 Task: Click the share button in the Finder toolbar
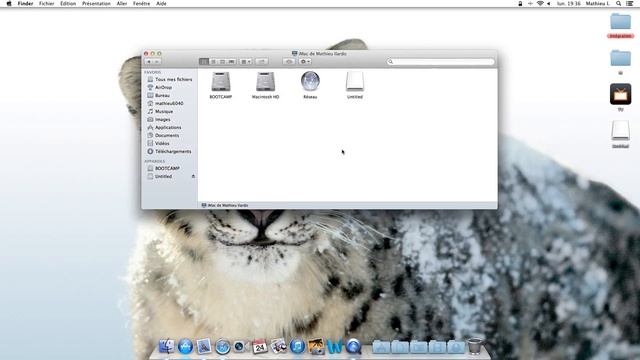coord(262,62)
